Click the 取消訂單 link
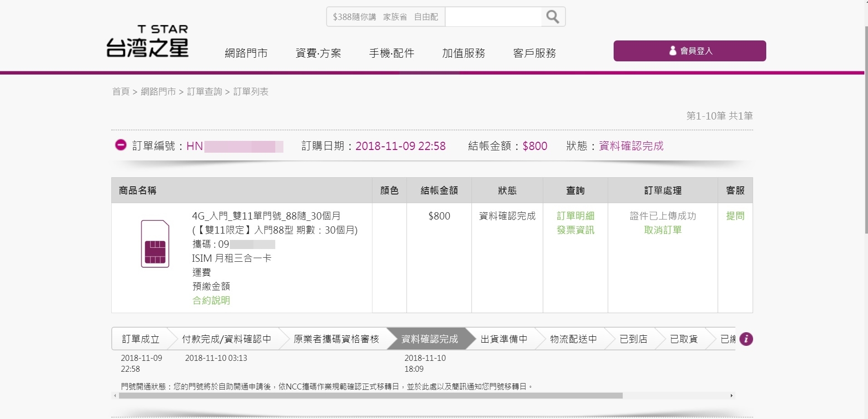The height and width of the screenshot is (419, 868). pos(663,230)
